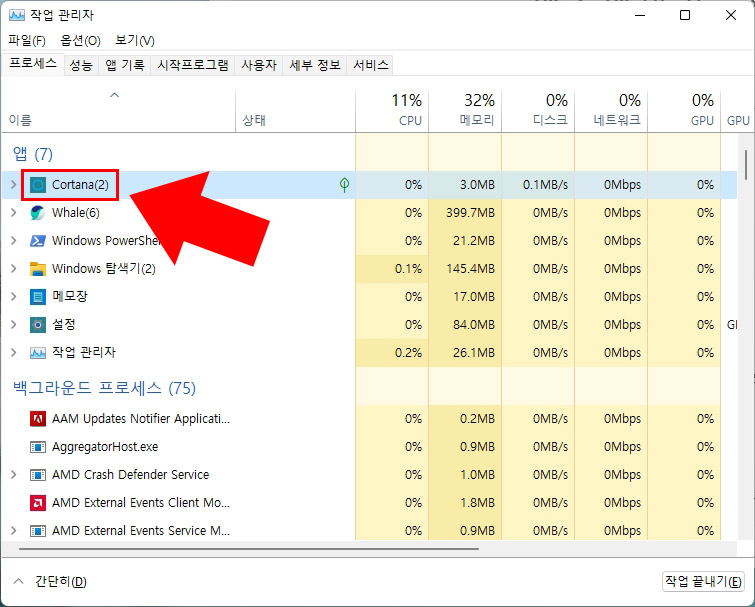Select the 프로세스 tab

(33, 64)
